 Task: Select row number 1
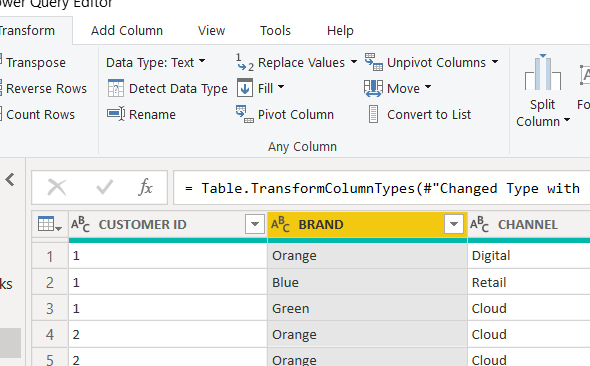(50, 256)
